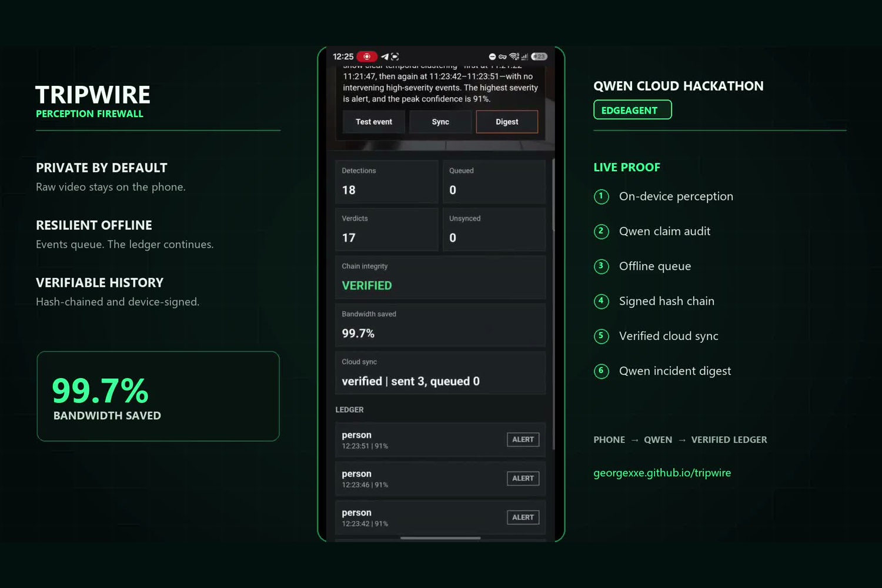The image size is (882, 588).
Task: Tap the cellular signal bars icon
Action: (524, 56)
